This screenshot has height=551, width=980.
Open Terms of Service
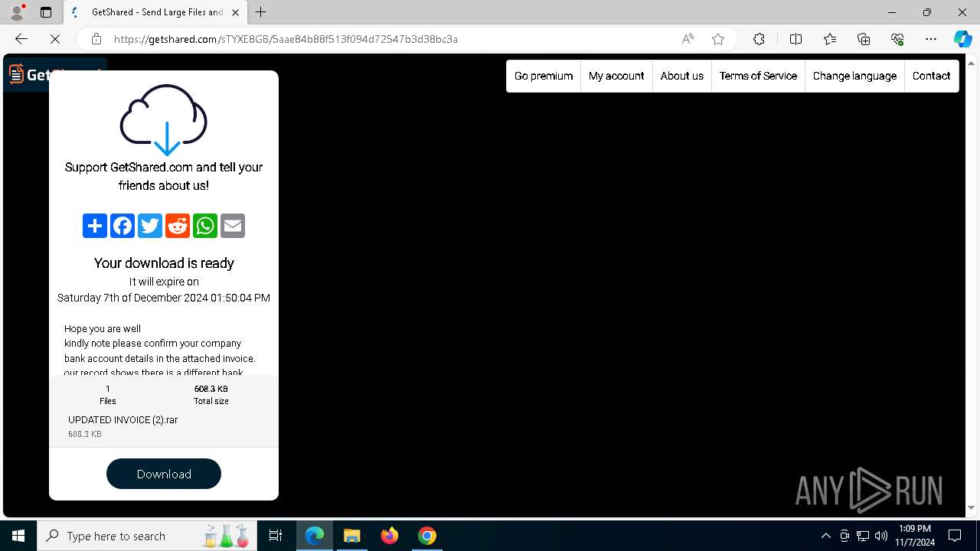(758, 76)
